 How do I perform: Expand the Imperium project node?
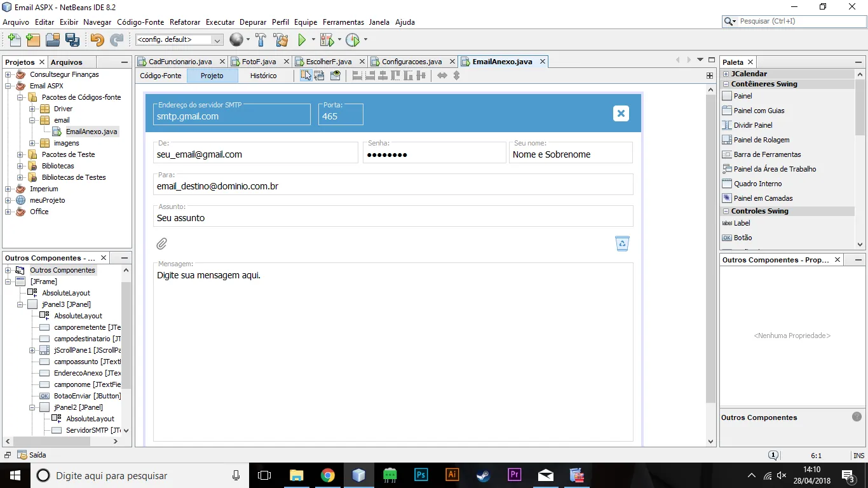[x=8, y=189]
